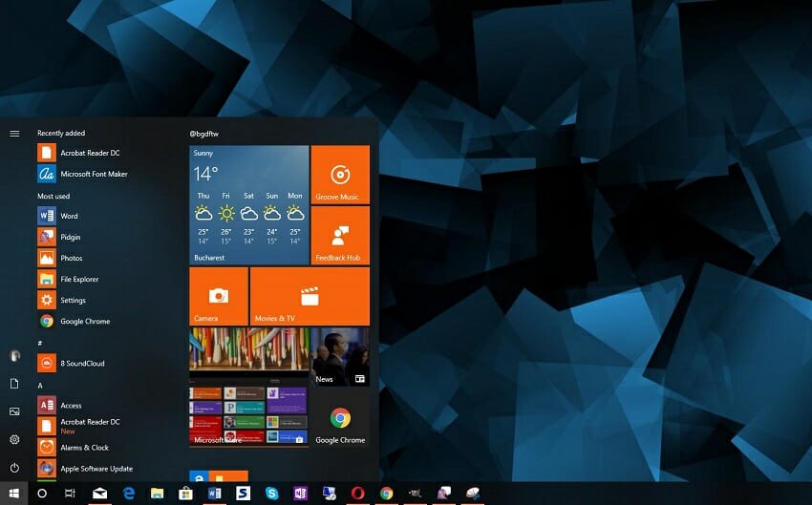Open 8 SoundCloud app
Viewport: 812px width, 505px height.
[x=81, y=363]
